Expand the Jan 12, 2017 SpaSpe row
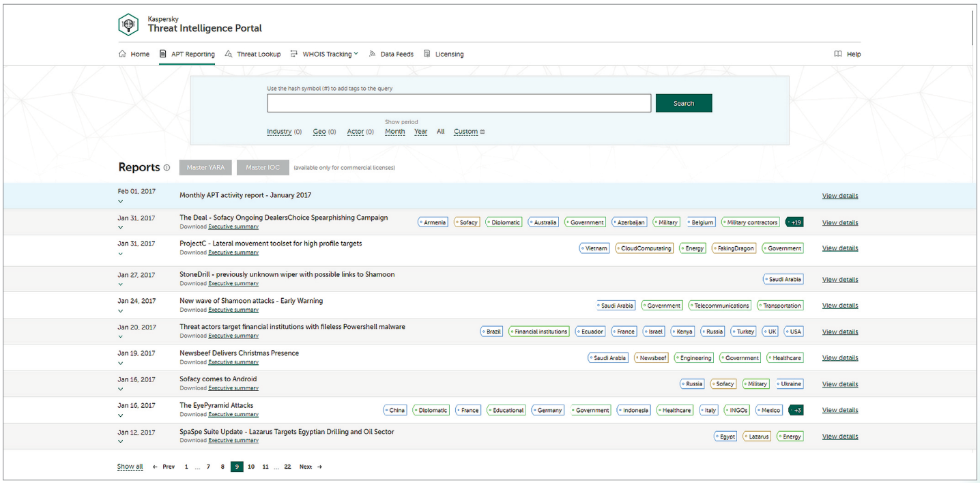 (x=121, y=441)
